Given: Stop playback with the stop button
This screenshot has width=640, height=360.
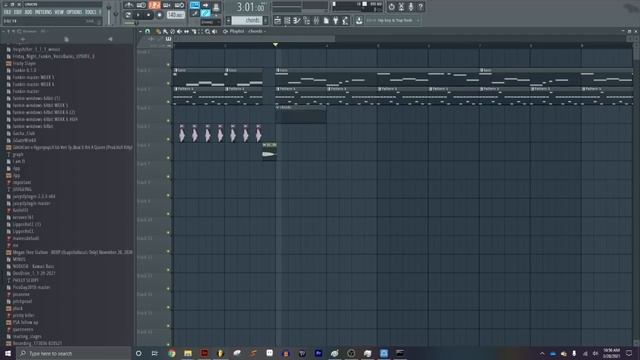Looking at the screenshot, I should point(149,15).
